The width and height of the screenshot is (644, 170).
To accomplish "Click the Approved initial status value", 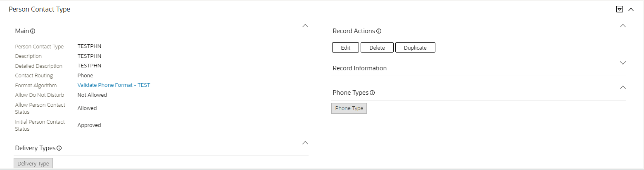I will [x=89, y=125].
